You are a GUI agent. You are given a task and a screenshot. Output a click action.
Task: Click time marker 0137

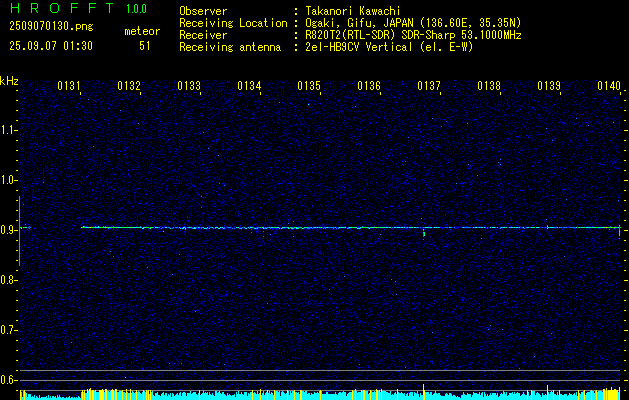(x=429, y=85)
